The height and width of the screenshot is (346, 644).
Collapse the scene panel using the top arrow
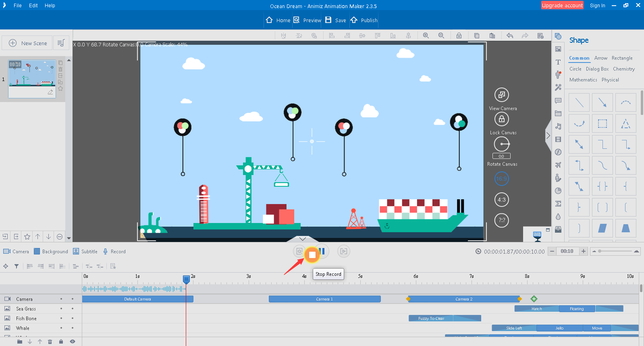[x=69, y=60]
